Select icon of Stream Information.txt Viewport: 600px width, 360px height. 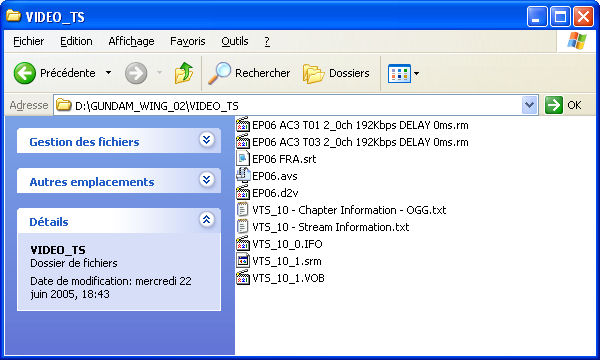pyautogui.click(x=243, y=226)
